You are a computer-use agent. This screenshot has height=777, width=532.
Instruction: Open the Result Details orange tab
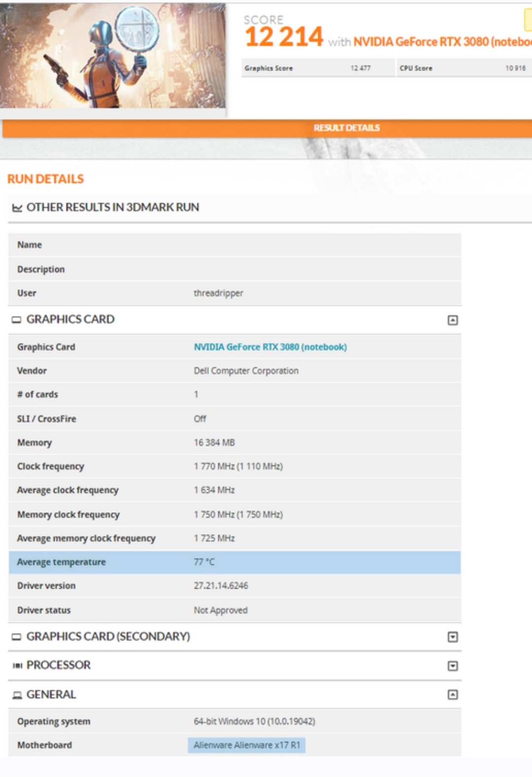[346, 128]
